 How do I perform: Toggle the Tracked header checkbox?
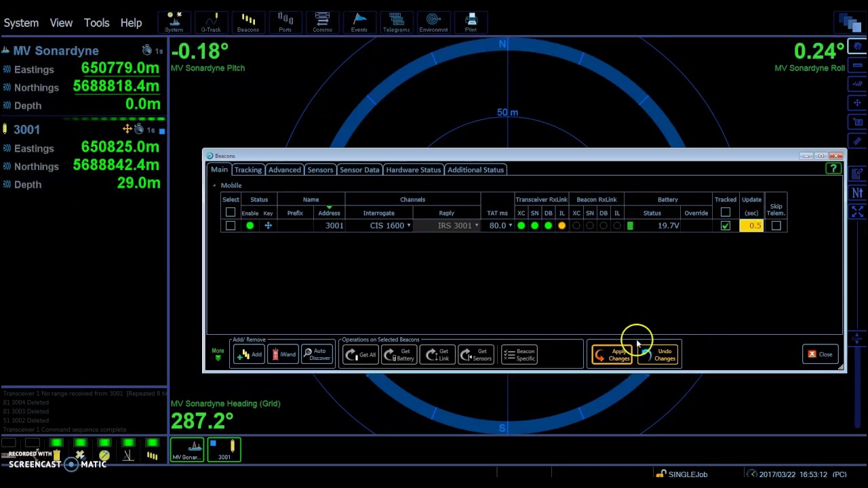pyautogui.click(x=725, y=213)
